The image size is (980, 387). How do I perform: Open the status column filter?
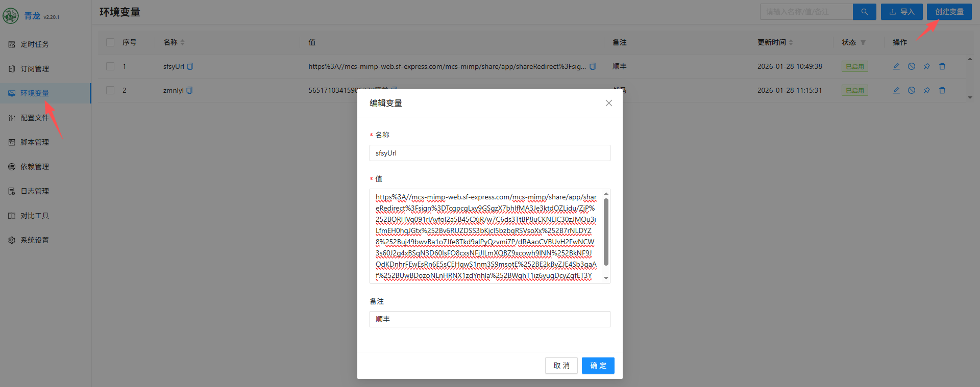pyautogui.click(x=863, y=42)
